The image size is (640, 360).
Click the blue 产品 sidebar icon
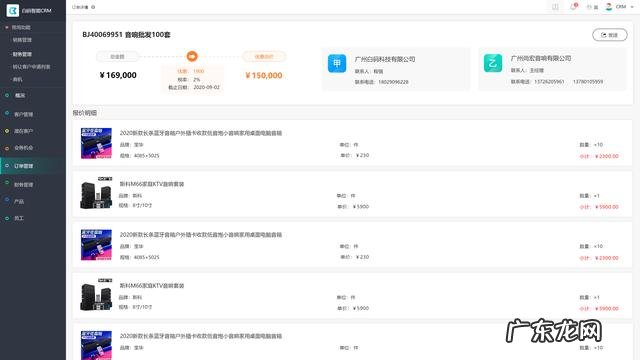coord(7,200)
